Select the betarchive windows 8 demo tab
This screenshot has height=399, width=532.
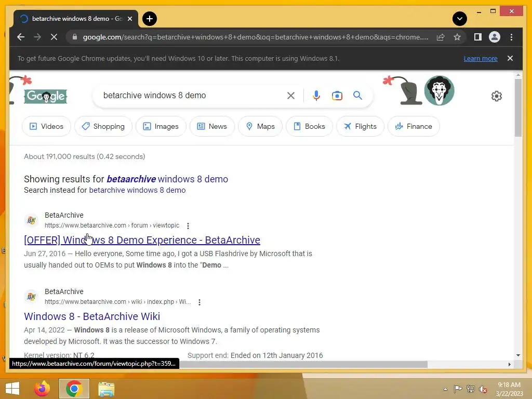[x=76, y=19]
